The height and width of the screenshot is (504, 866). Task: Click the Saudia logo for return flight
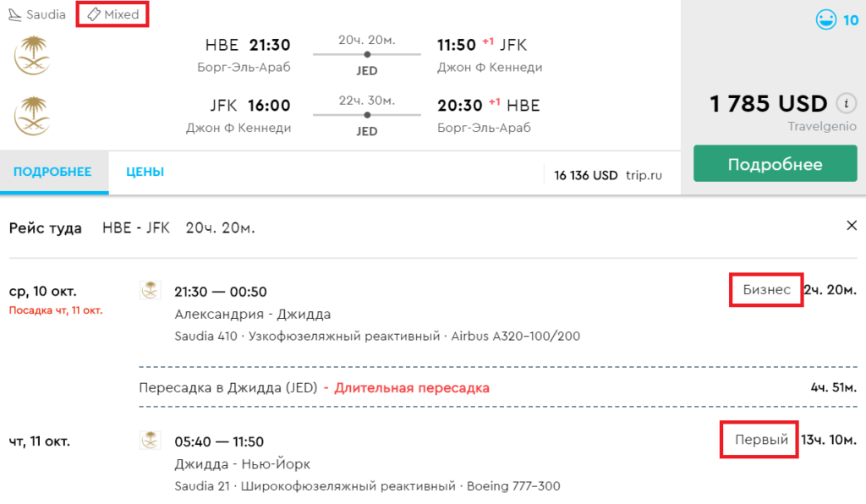(x=32, y=116)
